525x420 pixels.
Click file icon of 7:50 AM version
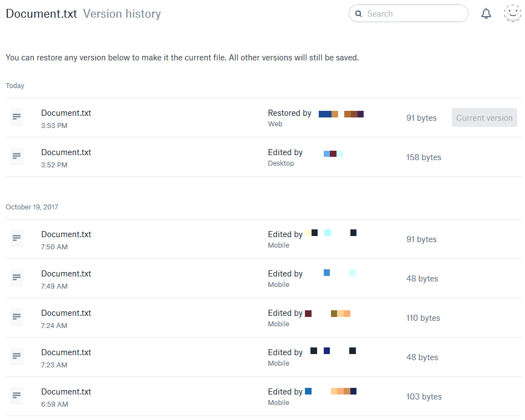pos(17,239)
